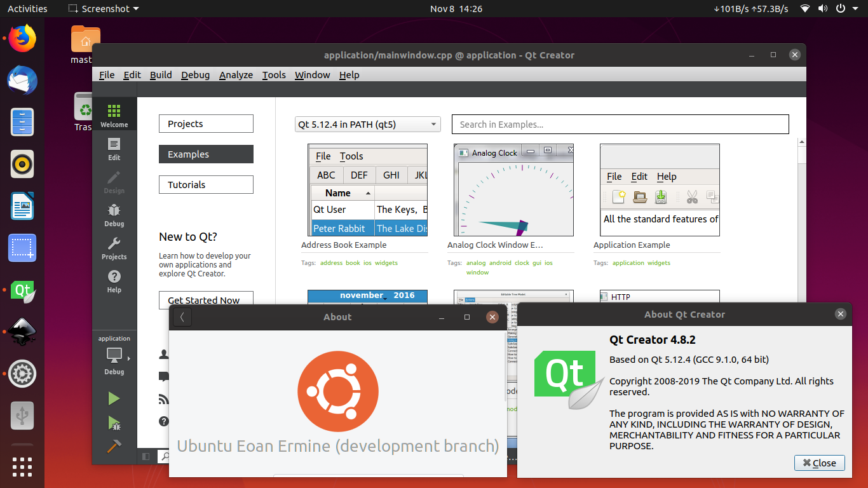Close the About Qt Creator dialog via Close button
868x488 pixels.
(819, 463)
